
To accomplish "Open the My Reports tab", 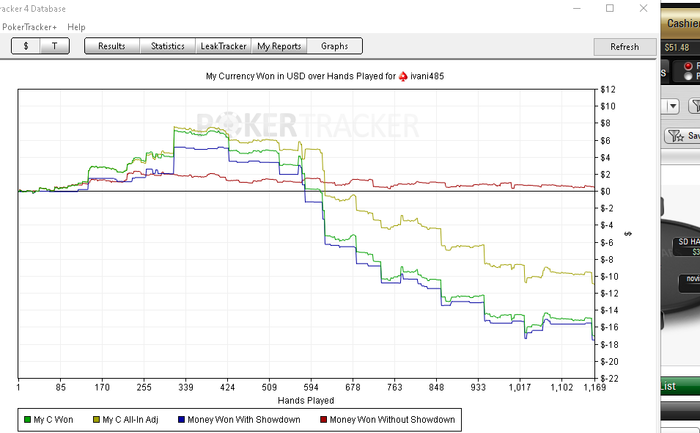I will (279, 46).
